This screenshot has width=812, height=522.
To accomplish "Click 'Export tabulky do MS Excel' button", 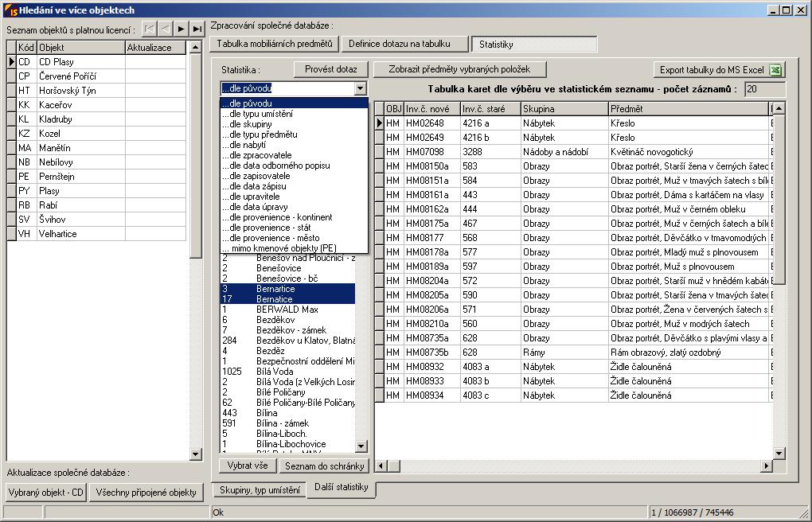I will [x=720, y=70].
